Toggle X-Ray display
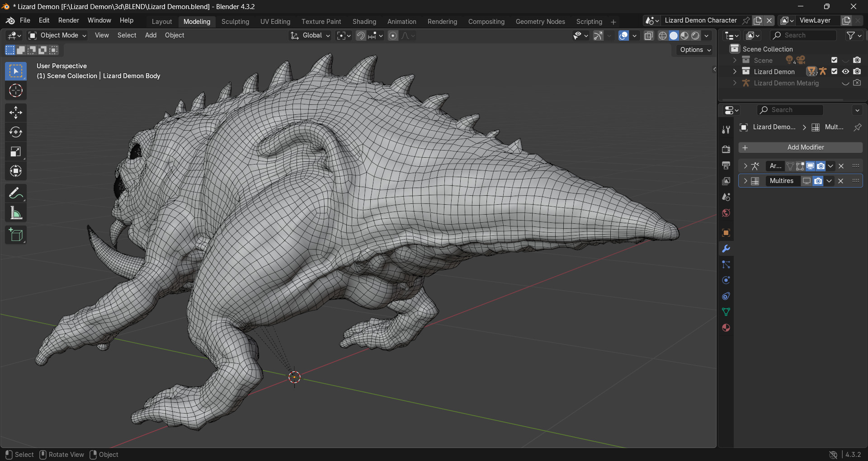 pos(649,36)
